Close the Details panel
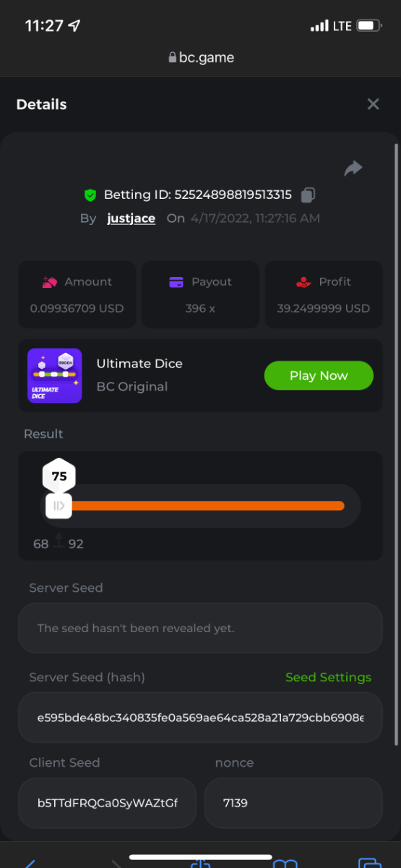Viewport: 401px width, 868px height. [373, 104]
